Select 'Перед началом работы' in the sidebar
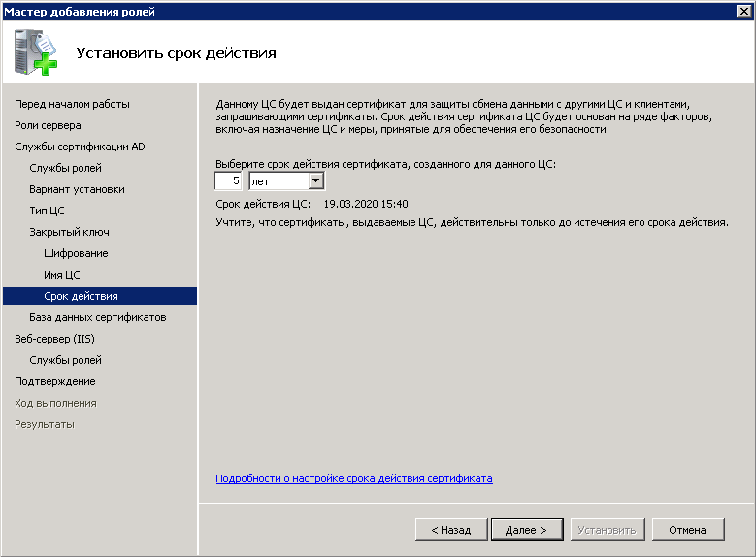Image resolution: width=756 pixels, height=557 pixels. click(72, 104)
